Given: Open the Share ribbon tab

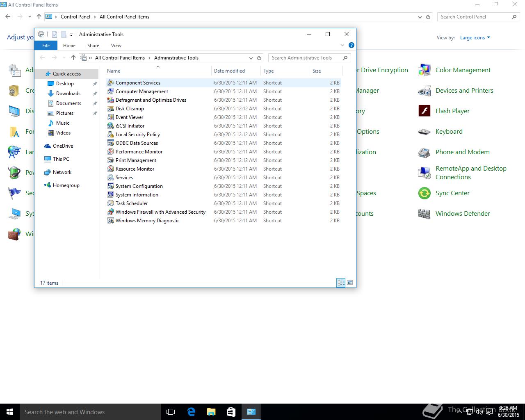Looking at the screenshot, I should click(93, 46).
